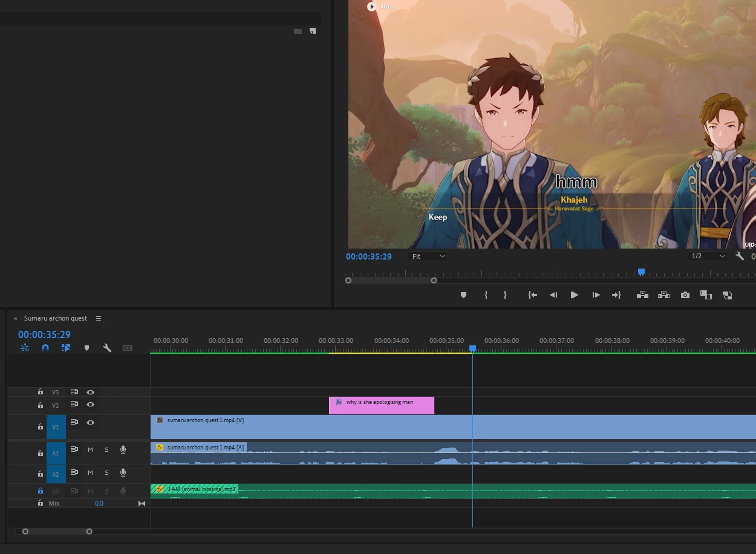756x554 pixels.
Task: Hide V2 track output eye
Action: click(x=90, y=404)
